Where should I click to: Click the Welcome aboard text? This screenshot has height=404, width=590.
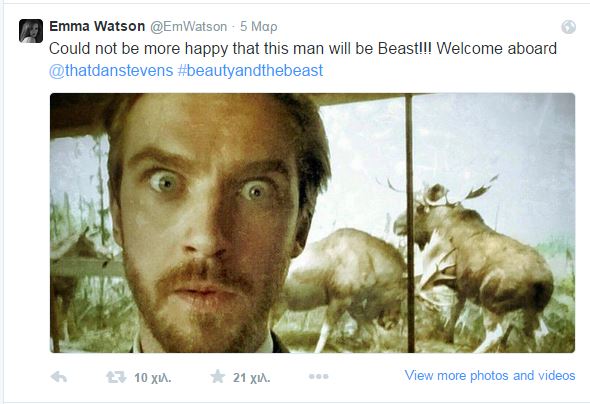[x=497, y=49]
